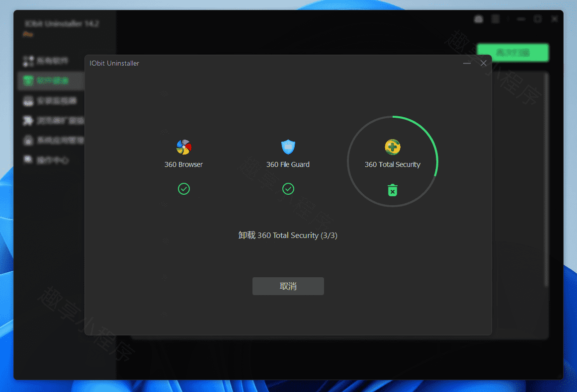Image resolution: width=577 pixels, height=392 pixels.
Task: Click the 360 File Guard shield icon
Action: [288, 147]
